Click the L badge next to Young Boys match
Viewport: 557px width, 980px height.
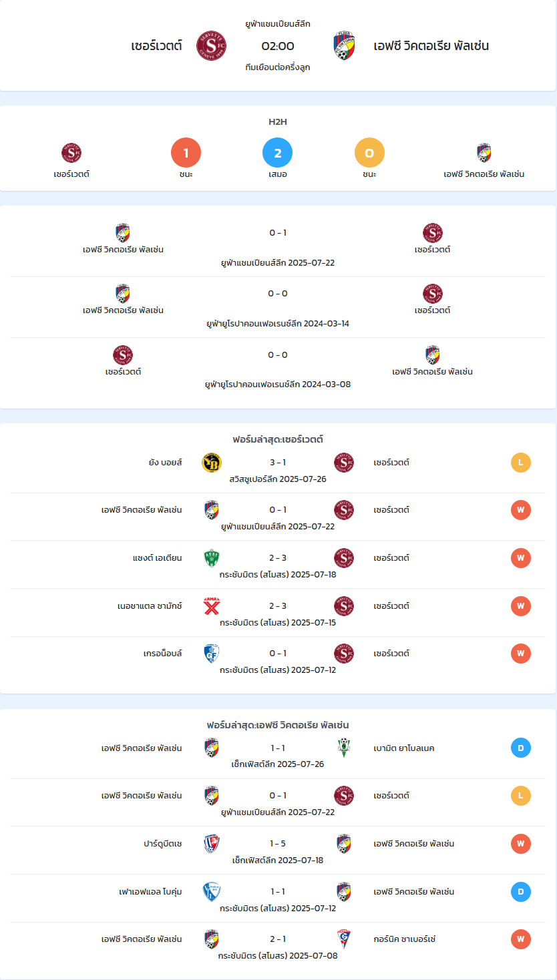tap(521, 463)
